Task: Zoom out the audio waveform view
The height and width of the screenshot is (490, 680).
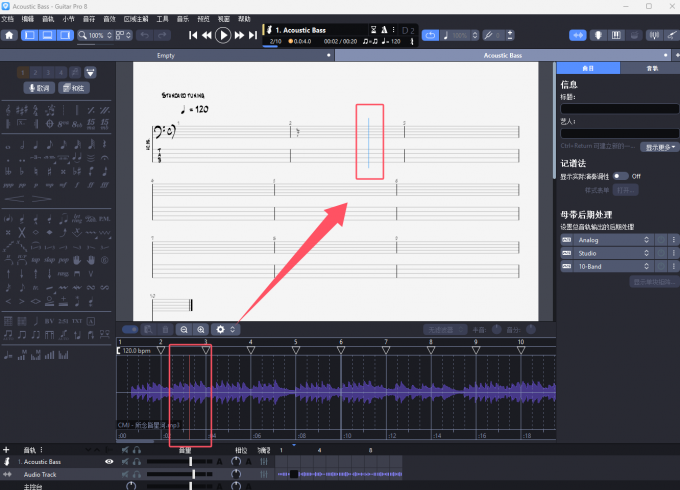Action: tap(183, 329)
